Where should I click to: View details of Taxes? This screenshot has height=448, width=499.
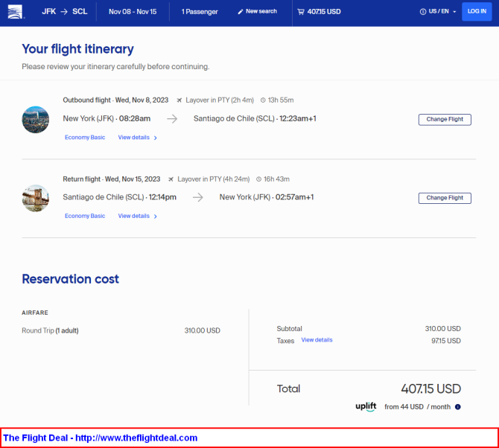(x=317, y=340)
